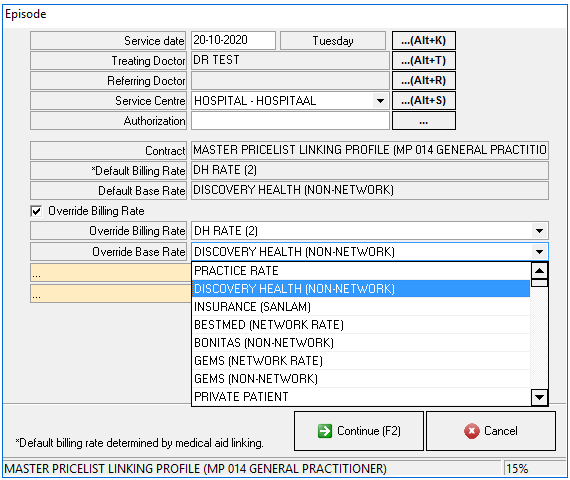Click the Alt+K service date picker button
The width and height of the screenshot is (570, 480).
[x=424, y=40]
